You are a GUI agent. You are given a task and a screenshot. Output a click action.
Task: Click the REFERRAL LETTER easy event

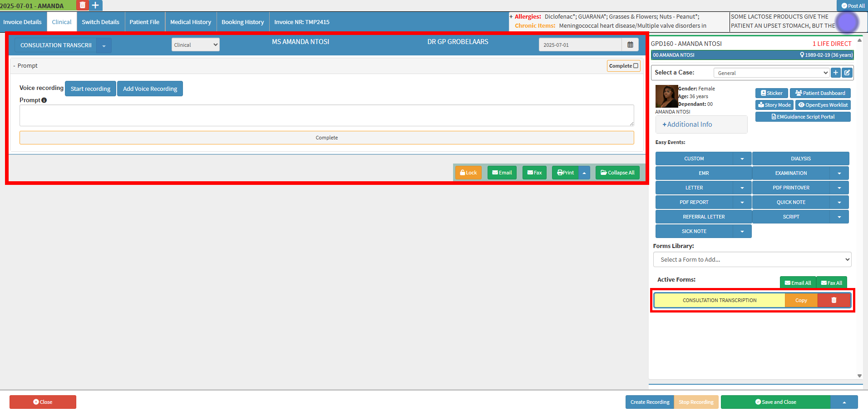click(x=704, y=217)
